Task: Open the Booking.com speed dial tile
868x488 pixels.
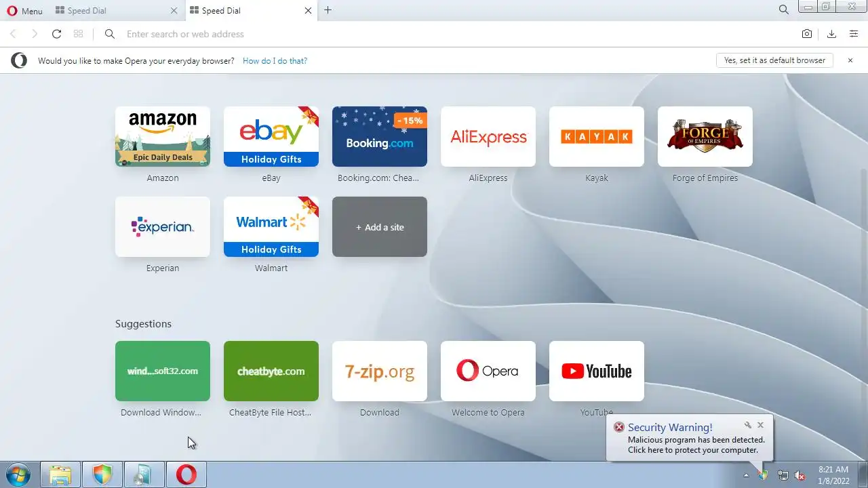Action: point(380,136)
